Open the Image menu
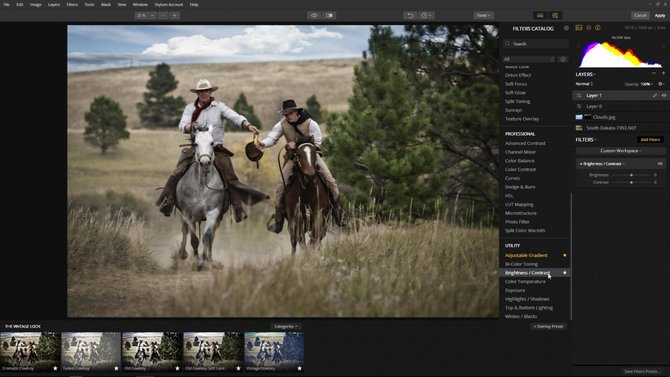 coord(35,4)
